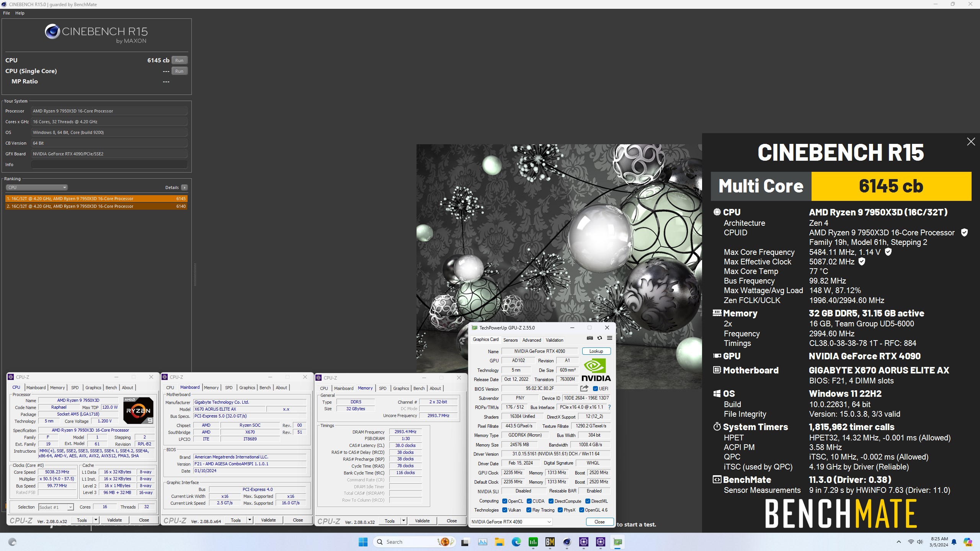Open the clock showing 8:25 AM

click(x=939, y=541)
